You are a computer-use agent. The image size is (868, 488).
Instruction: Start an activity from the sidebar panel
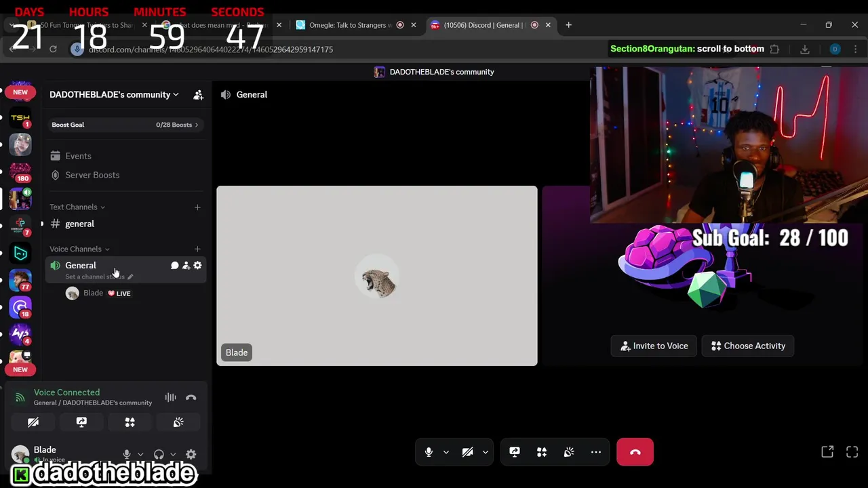point(130,422)
